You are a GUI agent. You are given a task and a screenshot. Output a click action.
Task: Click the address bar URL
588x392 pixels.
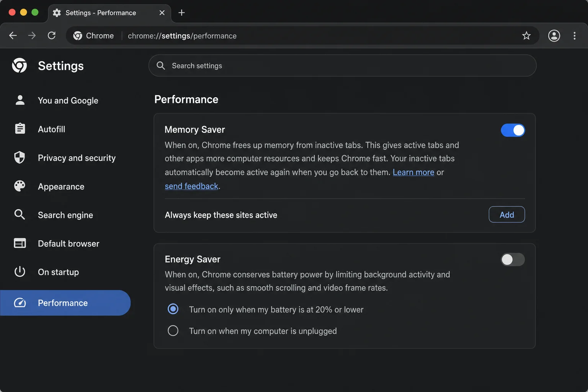coord(182,36)
